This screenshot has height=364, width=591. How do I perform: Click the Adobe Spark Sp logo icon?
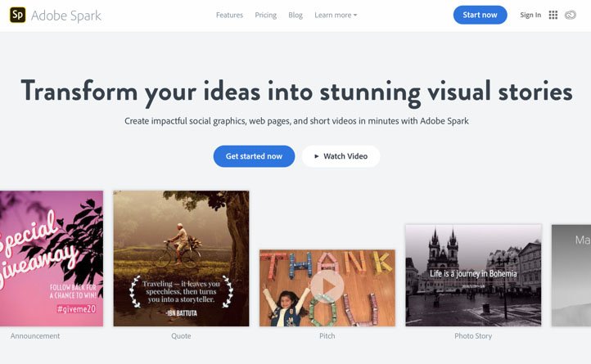click(x=18, y=15)
